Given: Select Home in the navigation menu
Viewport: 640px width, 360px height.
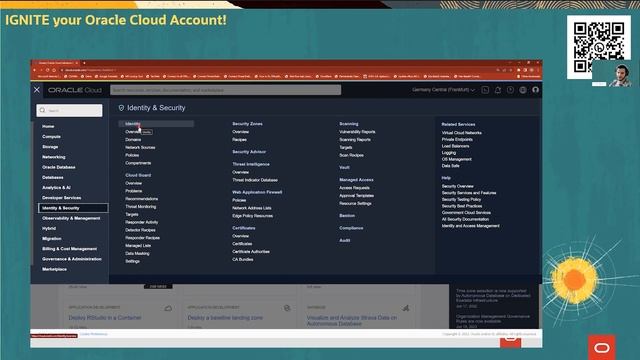Looking at the screenshot, I should click(x=48, y=126).
